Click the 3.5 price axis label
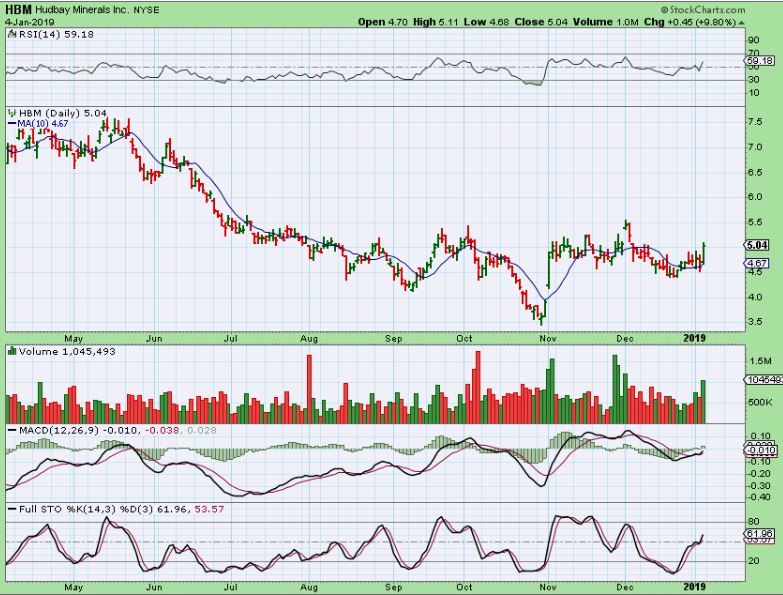 coord(755,321)
